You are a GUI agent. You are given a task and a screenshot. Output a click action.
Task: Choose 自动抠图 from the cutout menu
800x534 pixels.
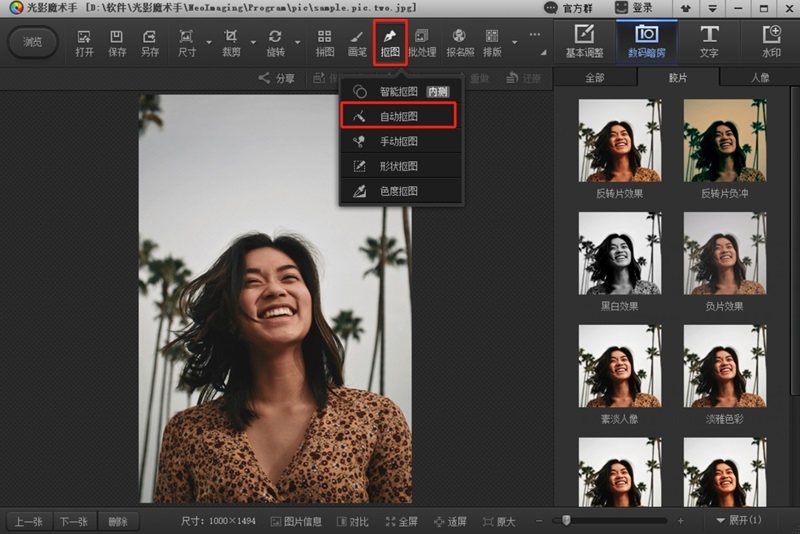tap(398, 117)
